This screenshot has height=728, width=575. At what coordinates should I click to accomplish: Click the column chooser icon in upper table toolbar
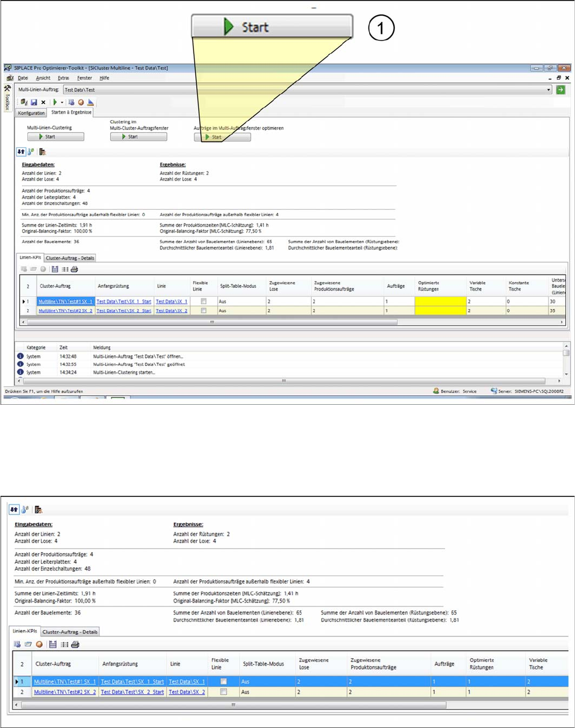pos(65,269)
